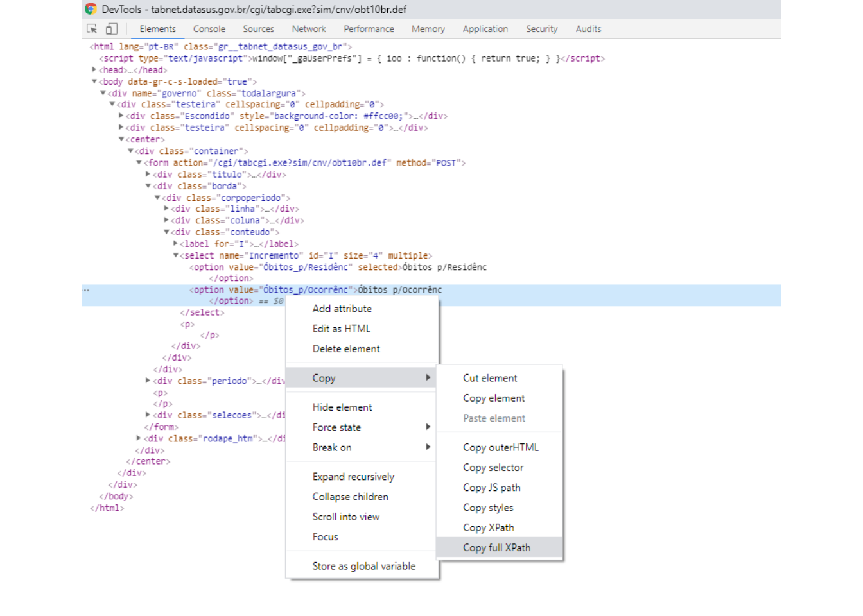Image resolution: width=863 pixels, height=616 pixels.
Task: Click the Chrome icon in title bar
Action: coord(91,9)
